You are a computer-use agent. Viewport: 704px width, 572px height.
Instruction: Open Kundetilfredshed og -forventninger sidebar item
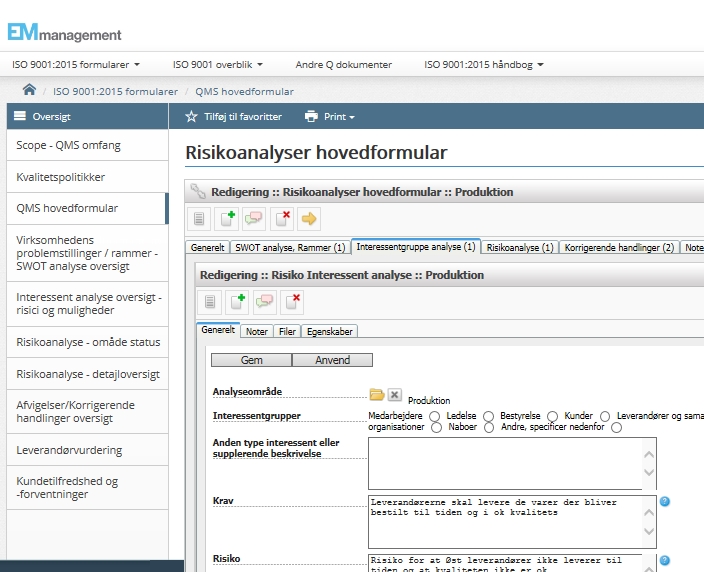click(88, 488)
